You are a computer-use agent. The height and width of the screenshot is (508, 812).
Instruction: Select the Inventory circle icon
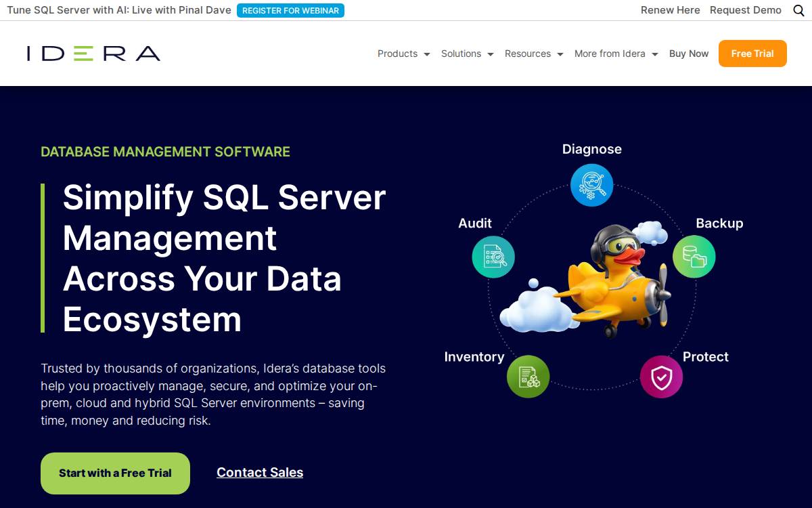pyautogui.click(x=528, y=377)
